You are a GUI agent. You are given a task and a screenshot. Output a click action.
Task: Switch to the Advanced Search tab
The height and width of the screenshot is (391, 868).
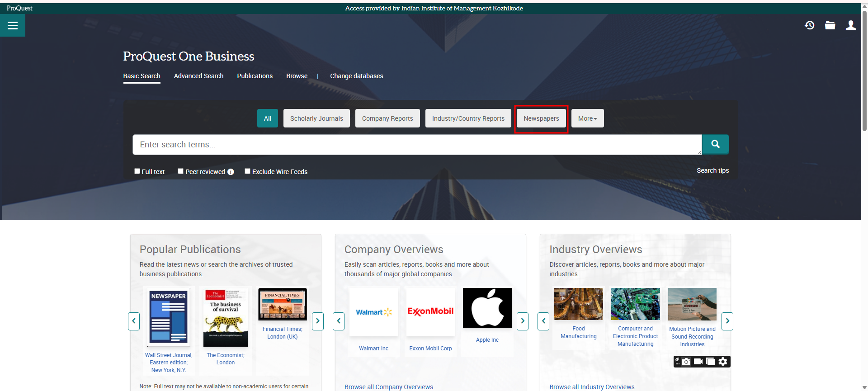198,76
